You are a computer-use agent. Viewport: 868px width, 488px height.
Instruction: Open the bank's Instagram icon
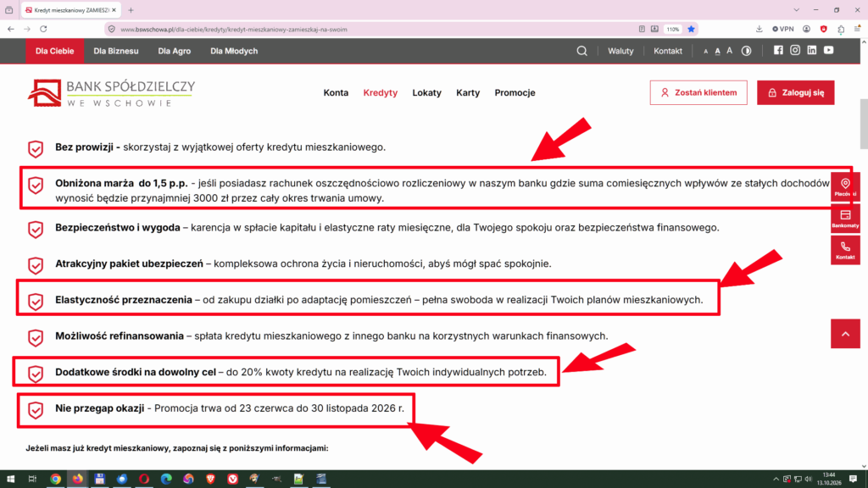click(795, 50)
